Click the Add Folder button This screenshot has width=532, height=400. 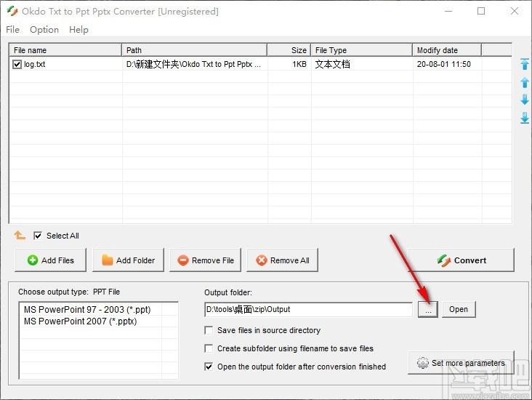128,260
